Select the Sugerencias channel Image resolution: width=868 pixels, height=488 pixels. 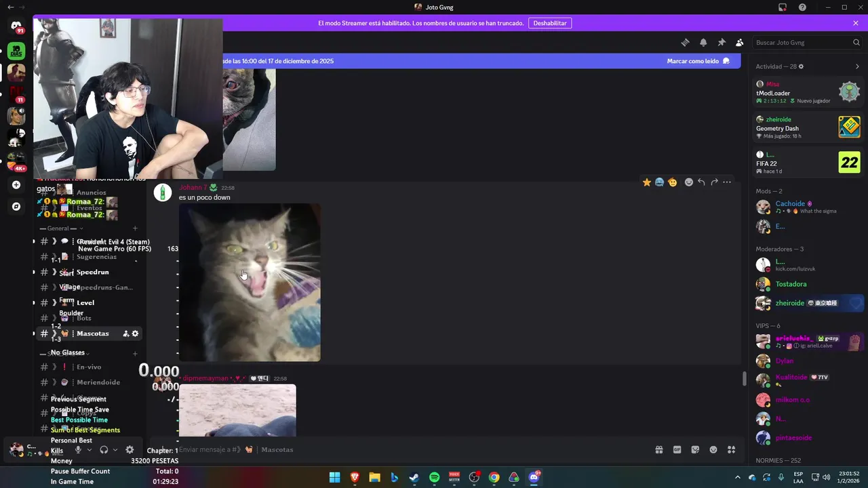point(88,257)
